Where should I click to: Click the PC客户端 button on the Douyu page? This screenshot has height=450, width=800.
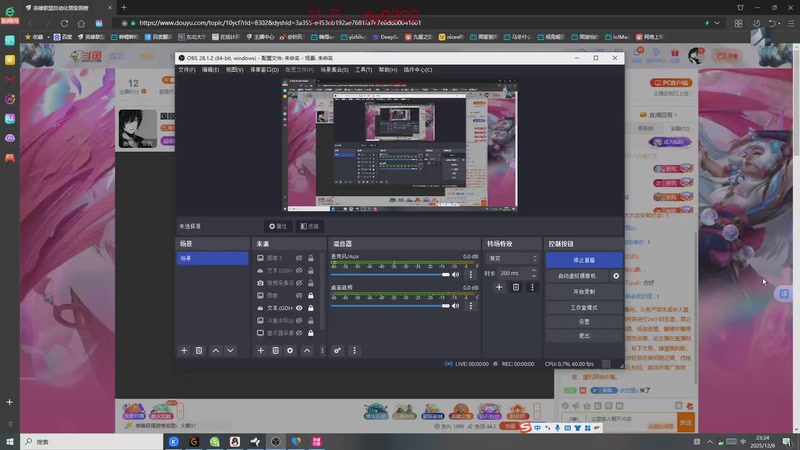point(671,83)
